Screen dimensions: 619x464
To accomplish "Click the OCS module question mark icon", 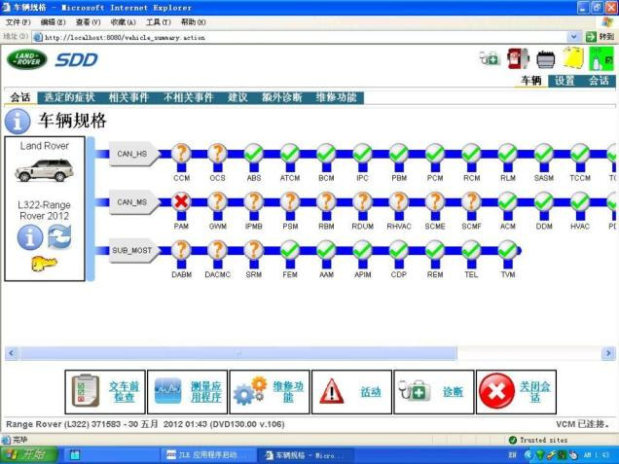I will pyautogui.click(x=218, y=153).
